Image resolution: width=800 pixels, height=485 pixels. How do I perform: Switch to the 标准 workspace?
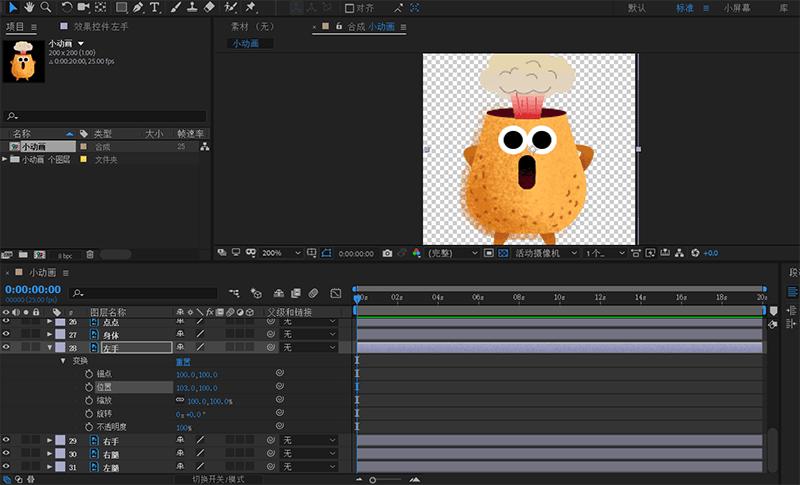(x=684, y=8)
